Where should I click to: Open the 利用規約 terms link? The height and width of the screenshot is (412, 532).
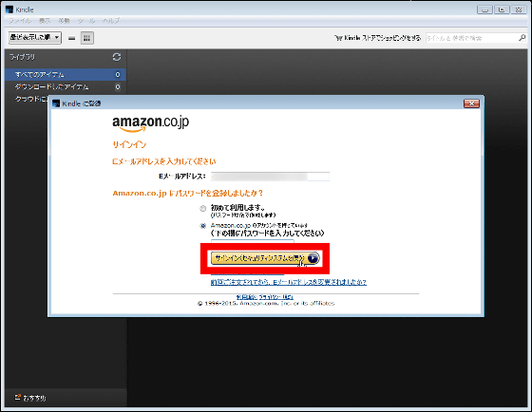click(x=247, y=297)
